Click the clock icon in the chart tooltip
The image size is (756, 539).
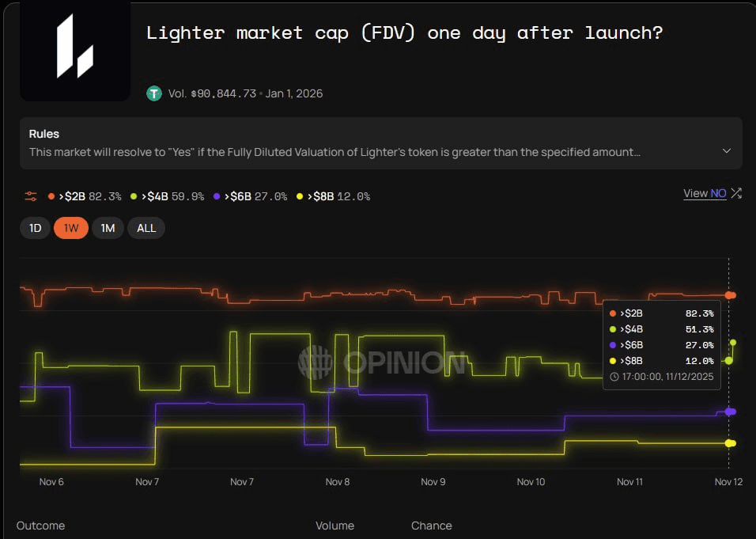614,377
